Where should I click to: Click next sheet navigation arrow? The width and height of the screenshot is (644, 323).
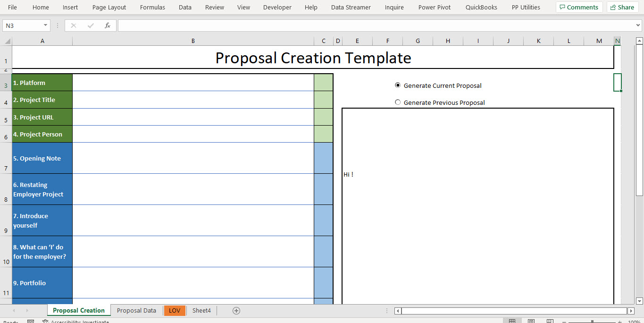[27, 310]
